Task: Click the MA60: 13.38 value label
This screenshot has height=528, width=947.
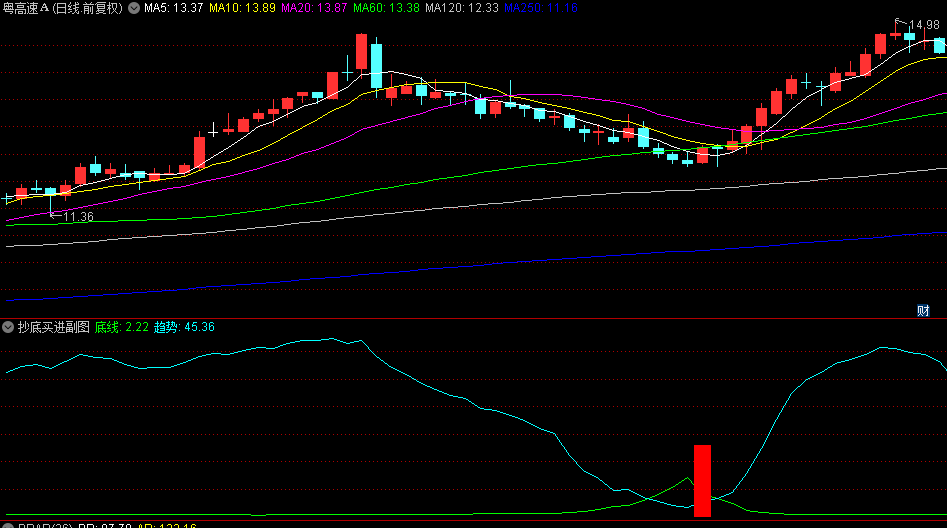Action: pos(386,8)
